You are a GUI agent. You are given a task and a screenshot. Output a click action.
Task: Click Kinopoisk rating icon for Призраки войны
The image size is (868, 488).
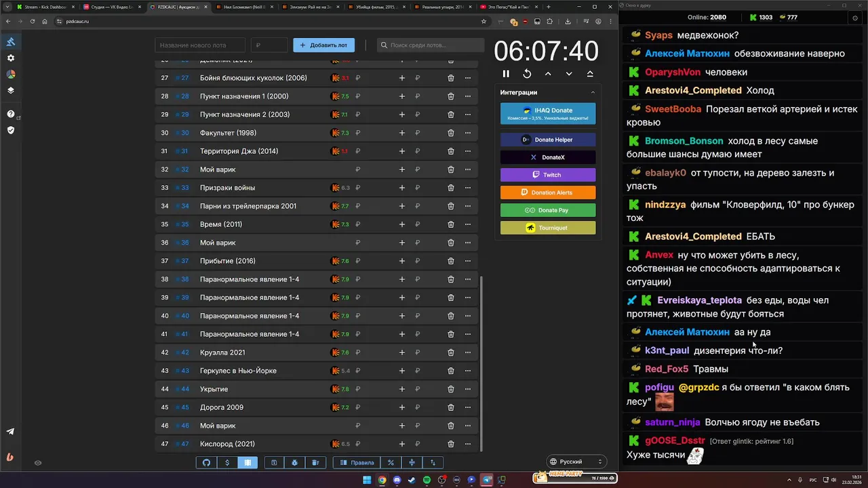point(335,188)
